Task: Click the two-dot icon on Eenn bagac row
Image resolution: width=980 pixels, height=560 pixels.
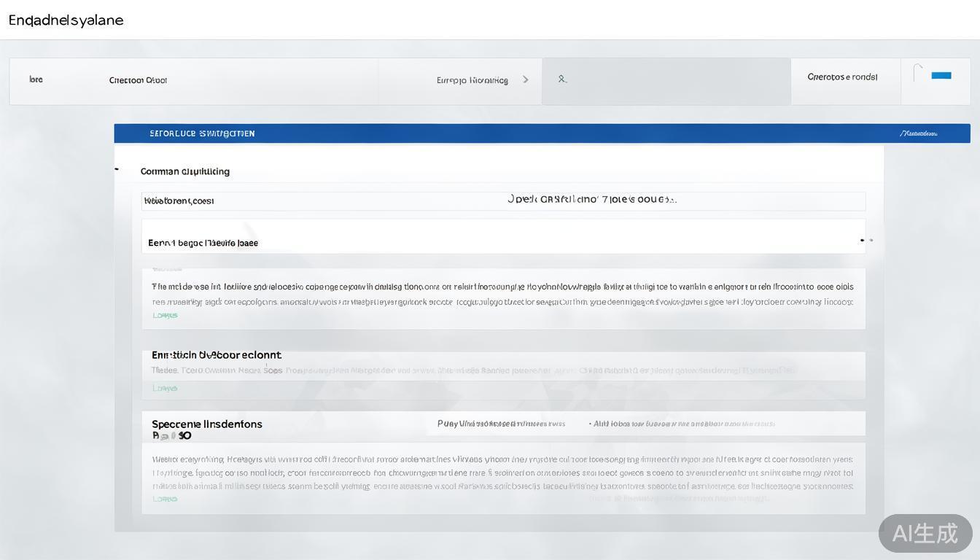Action: tap(866, 240)
